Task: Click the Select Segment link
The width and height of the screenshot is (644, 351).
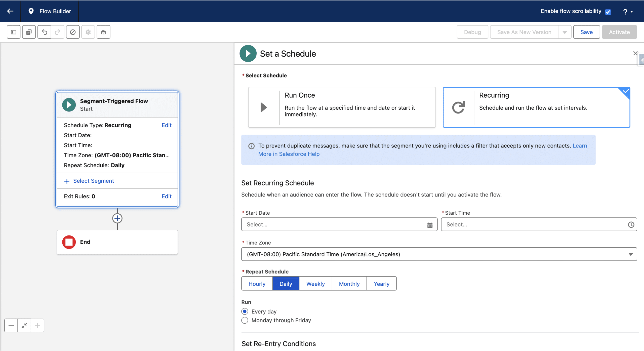Action: [x=93, y=181]
